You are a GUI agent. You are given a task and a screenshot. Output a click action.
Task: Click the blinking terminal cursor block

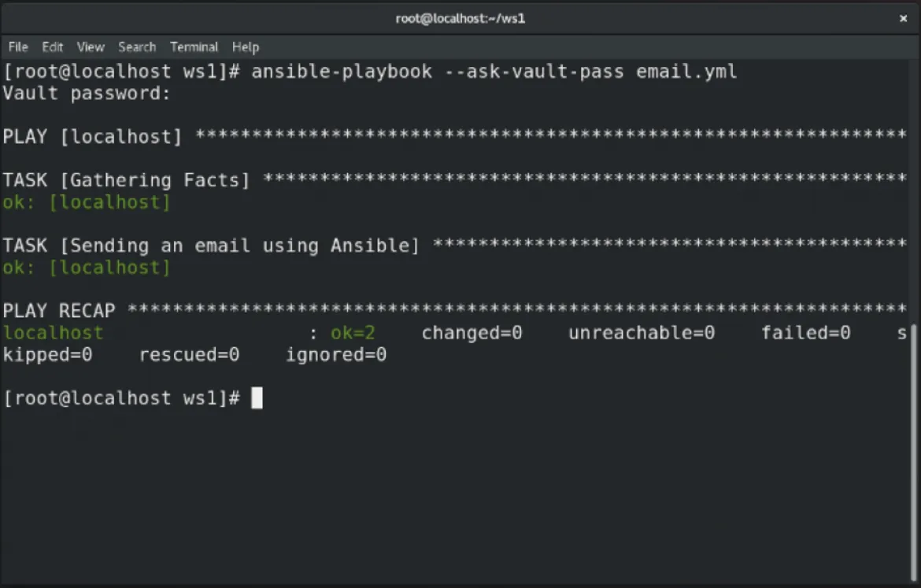(x=257, y=398)
